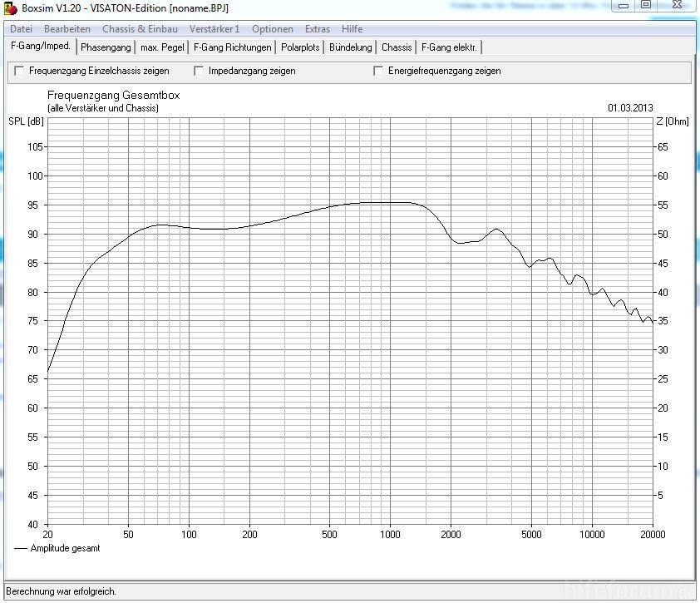Viewport: 700px width, 603px height.
Task: Switch to the Bündelung tab
Action: pos(350,47)
